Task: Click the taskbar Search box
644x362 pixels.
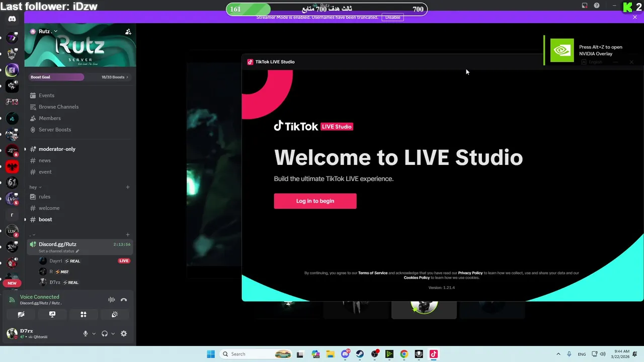Action: (x=256, y=354)
